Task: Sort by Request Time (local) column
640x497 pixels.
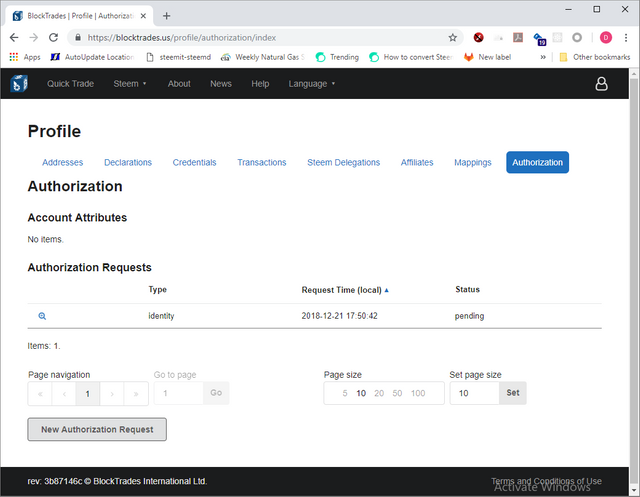Action: click(x=345, y=290)
